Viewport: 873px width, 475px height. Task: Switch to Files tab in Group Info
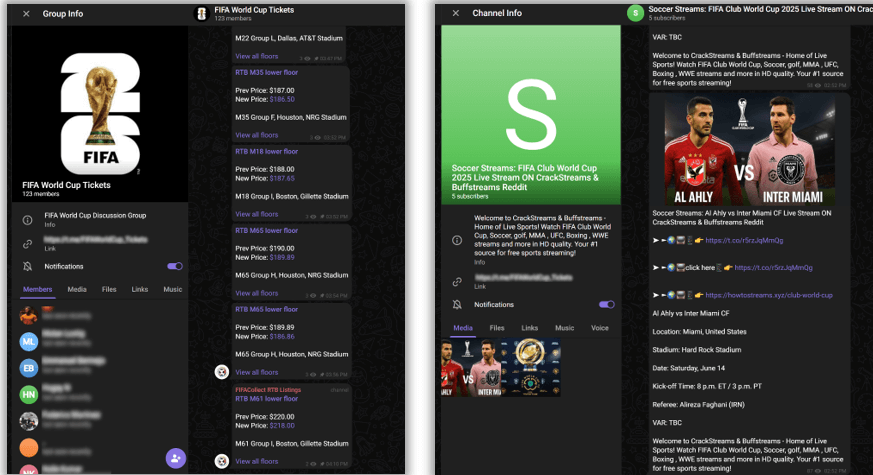[109, 290]
